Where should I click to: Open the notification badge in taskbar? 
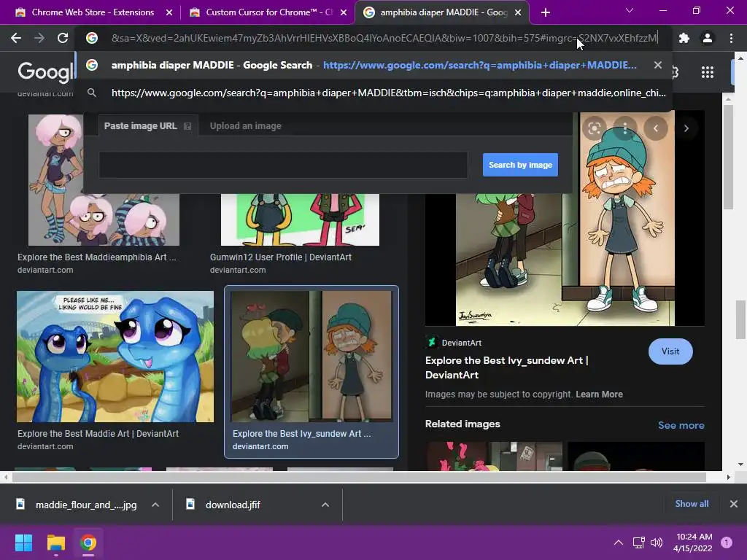pyautogui.click(x=727, y=542)
